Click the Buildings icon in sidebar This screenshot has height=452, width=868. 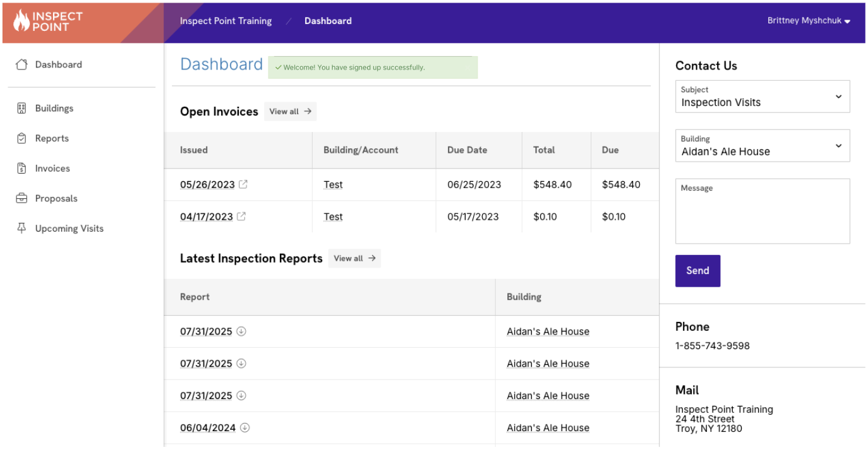coord(21,108)
